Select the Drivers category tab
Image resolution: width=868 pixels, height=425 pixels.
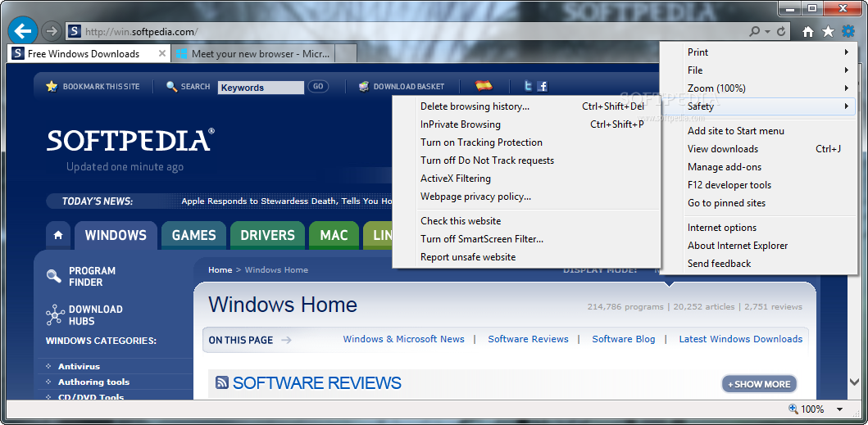point(267,235)
